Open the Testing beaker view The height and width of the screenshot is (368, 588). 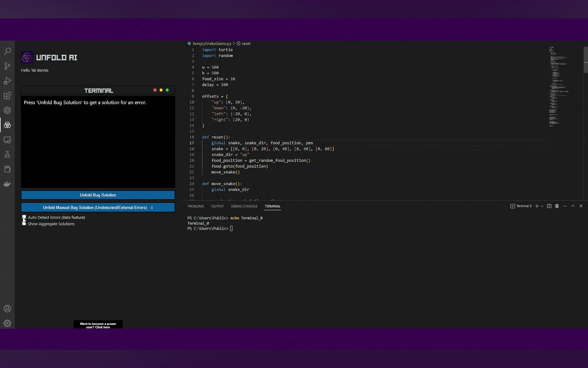(x=7, y=155)
